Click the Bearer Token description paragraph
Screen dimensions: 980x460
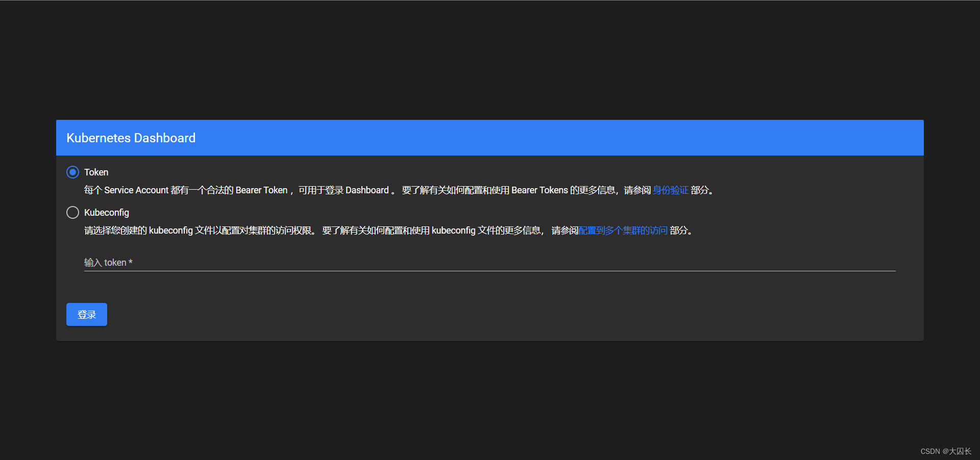click(399, 190)
